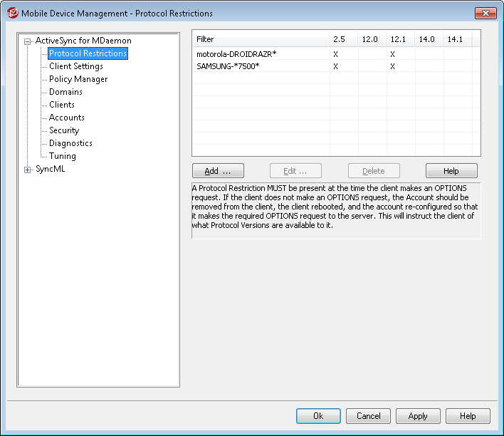Click the 12.1 column header
This screenshot has height=436, width=504.
[400, 39]
